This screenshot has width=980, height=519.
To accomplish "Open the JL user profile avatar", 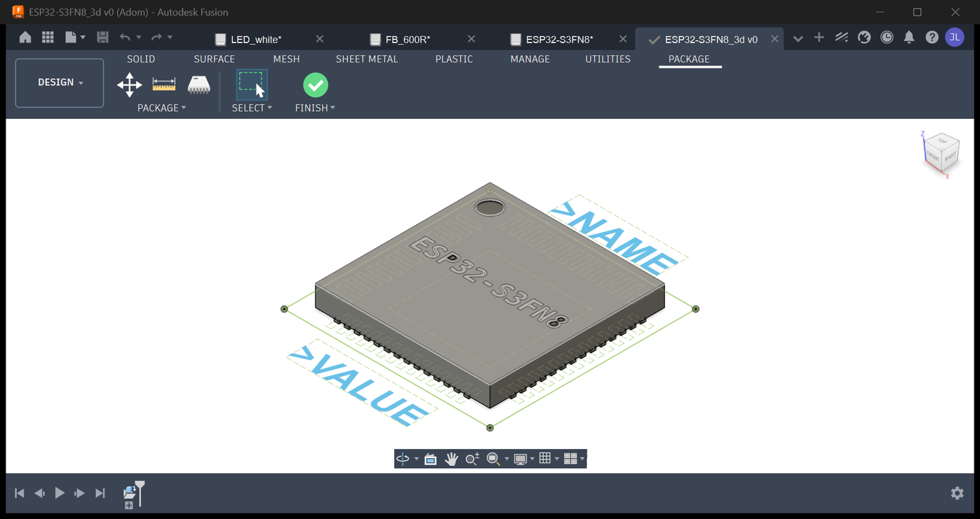I will pos(954,38).
